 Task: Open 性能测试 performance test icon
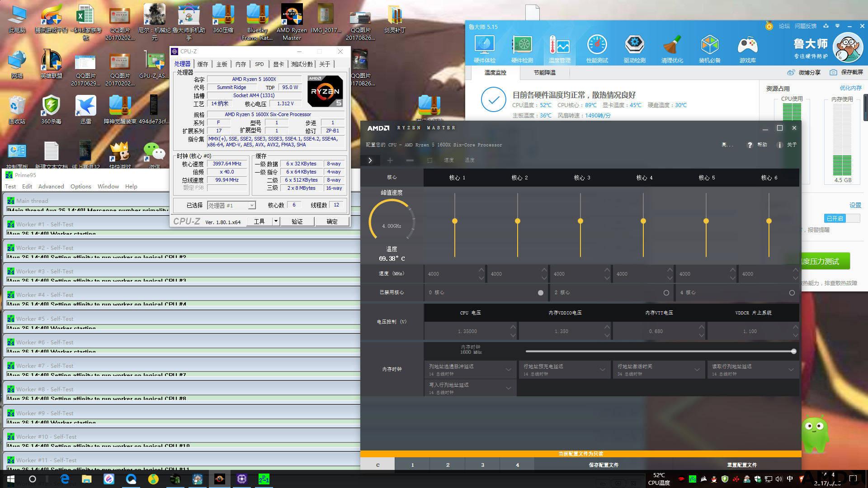597,49
